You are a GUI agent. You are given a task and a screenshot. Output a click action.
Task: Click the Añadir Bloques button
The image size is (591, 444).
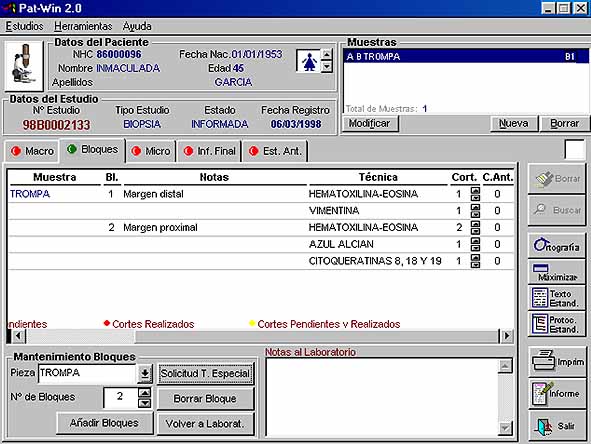coord(104,423)
